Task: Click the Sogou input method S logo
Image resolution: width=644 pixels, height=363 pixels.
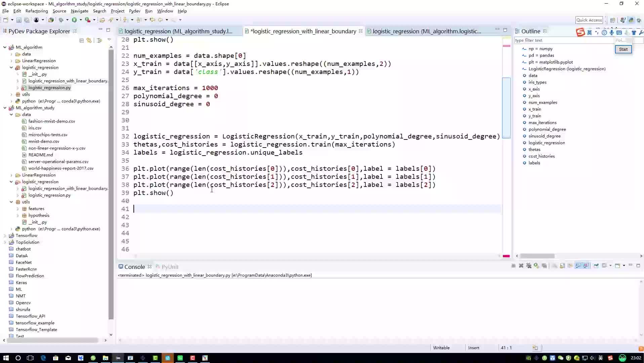Action: (580, 32)
